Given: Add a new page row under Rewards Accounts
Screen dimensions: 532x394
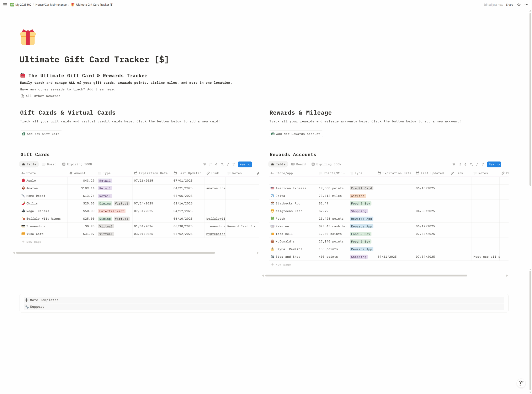Looking at the screenshot, I should (x=281, y=264).
